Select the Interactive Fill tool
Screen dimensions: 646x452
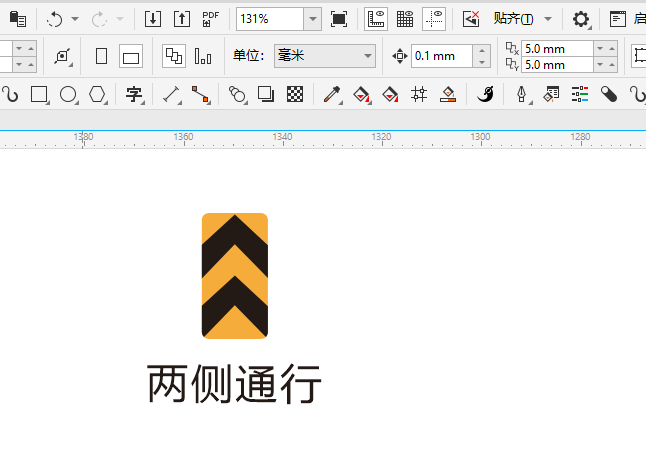coord(361,94)
